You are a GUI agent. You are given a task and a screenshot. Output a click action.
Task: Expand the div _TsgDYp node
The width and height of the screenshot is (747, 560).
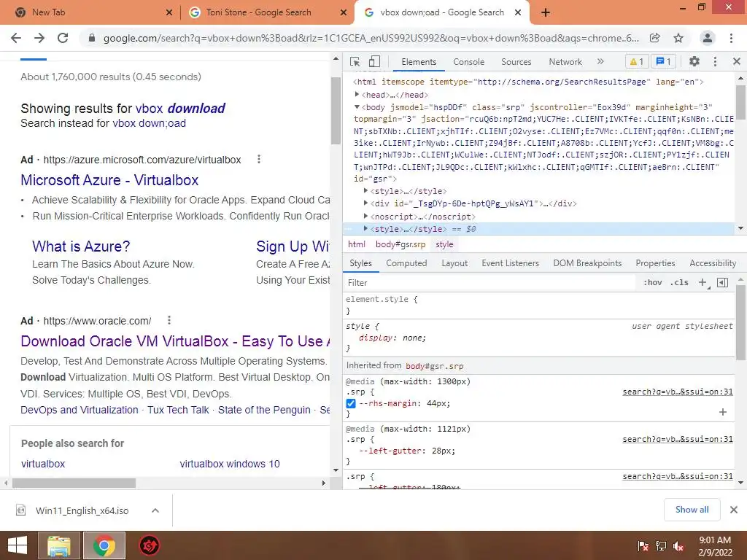click(365, 203)
